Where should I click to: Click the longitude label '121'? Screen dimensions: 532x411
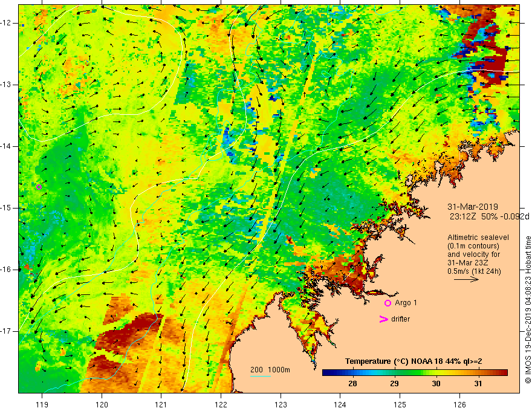pos(161,404)
